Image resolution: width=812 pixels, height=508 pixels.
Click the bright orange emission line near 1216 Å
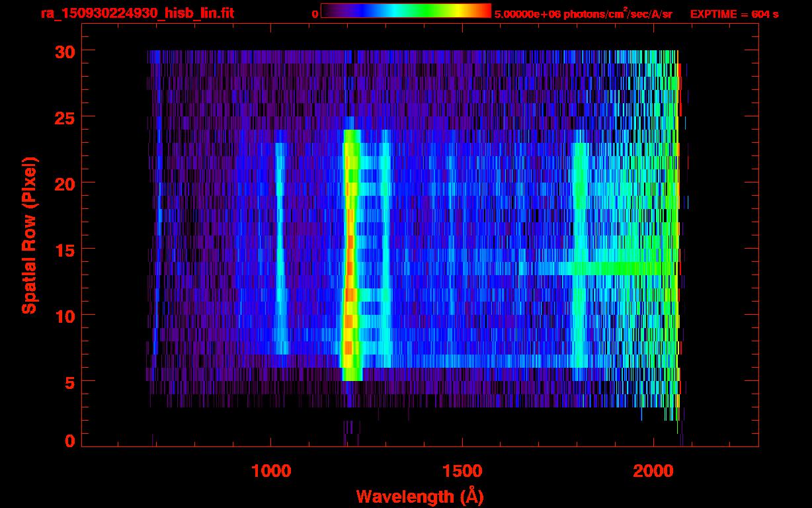click(350, 255)
